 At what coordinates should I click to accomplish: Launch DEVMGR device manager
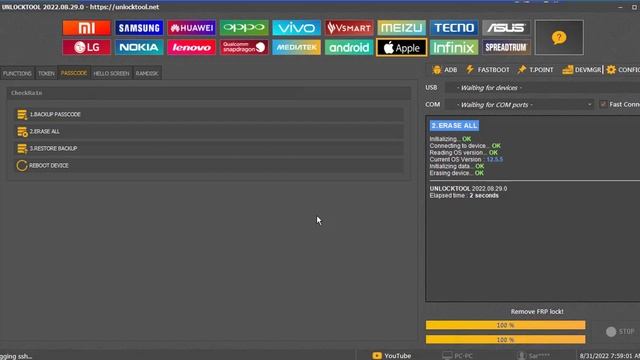581,70
